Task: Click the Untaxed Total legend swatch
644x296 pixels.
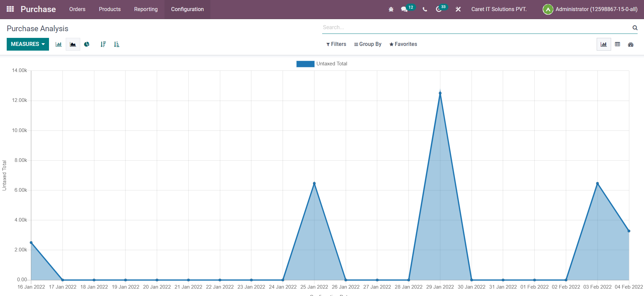Action: pyautogui.click(x=305, y=64)
